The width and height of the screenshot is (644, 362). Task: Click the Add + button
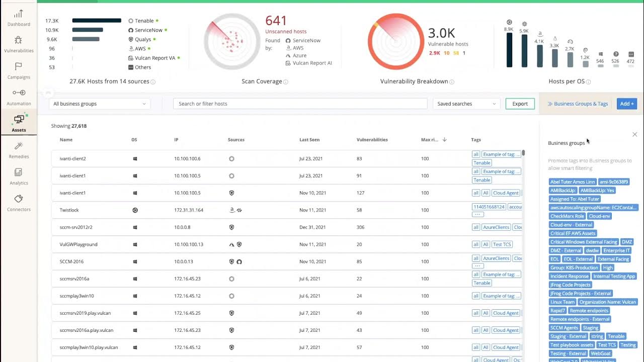tap(626, 104)
